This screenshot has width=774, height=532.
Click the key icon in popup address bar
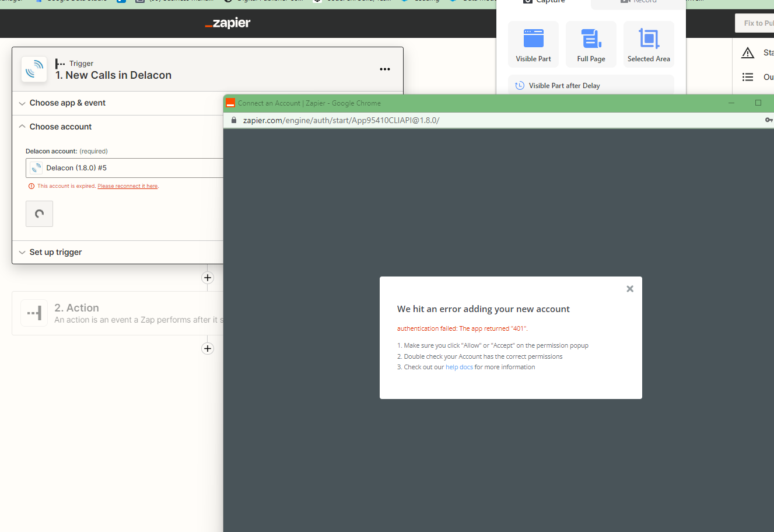tap(769, 120)
